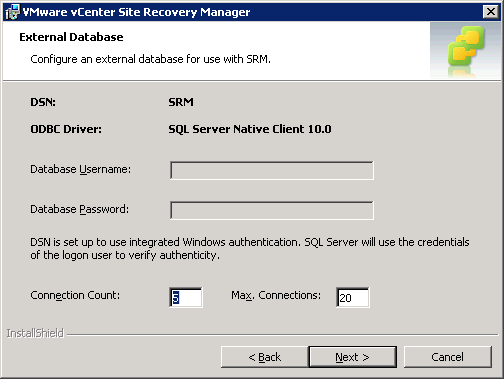This screenshot has height=379, width=504.
Task: Click the 'External Database' heading
Action: pyautogui.click(x=71, y=37)
